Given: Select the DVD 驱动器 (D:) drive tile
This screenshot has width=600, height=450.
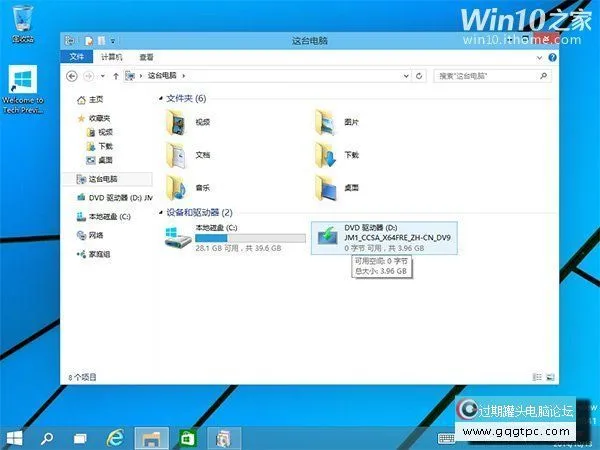Looking at the screenshot, I should (x=384, y=238).
